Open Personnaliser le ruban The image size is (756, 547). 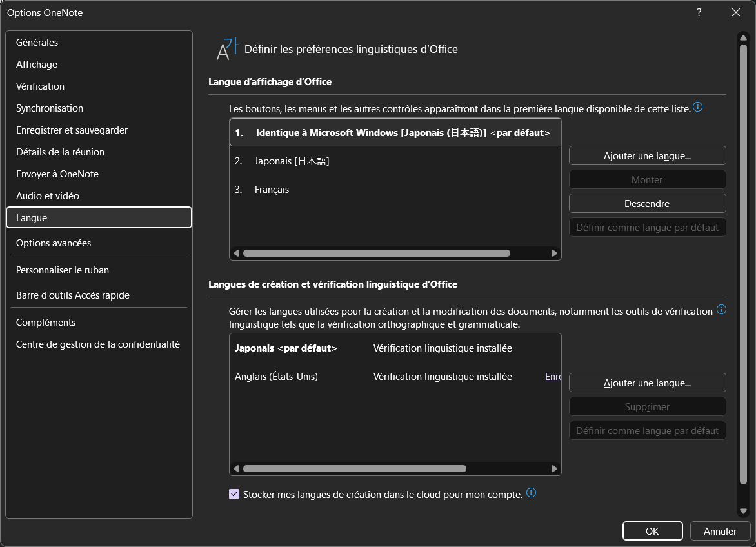99,270
